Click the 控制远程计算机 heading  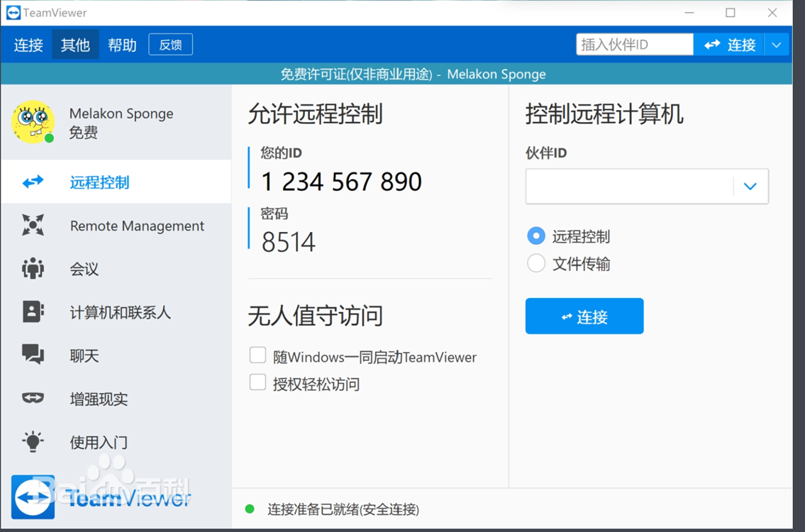[x=604, y=114]
